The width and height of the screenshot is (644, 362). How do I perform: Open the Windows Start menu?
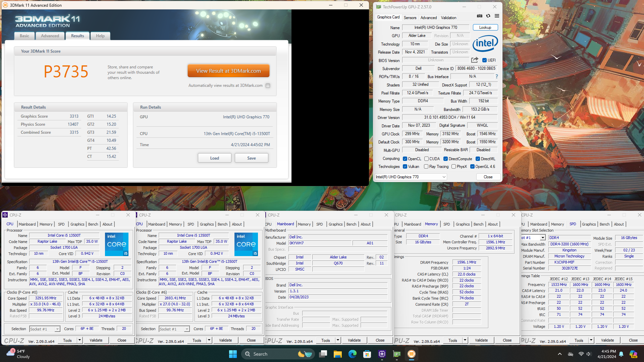[233, 354]
